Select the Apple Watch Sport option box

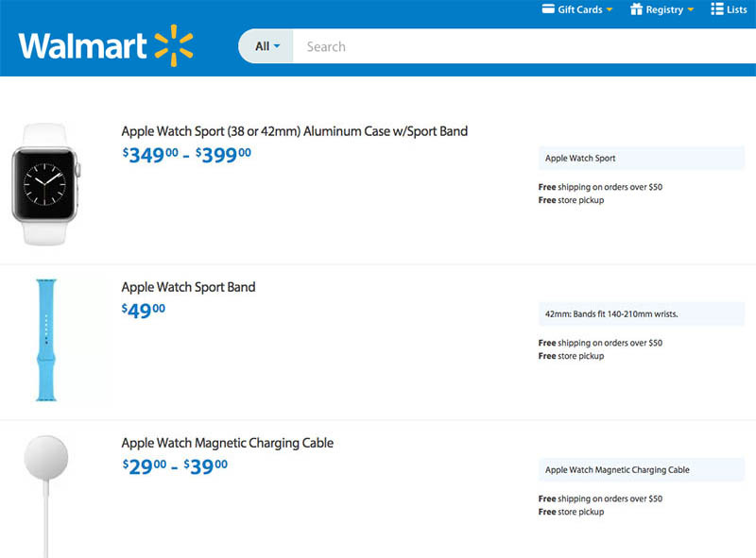pyautogui.click(x=641, y=159)
